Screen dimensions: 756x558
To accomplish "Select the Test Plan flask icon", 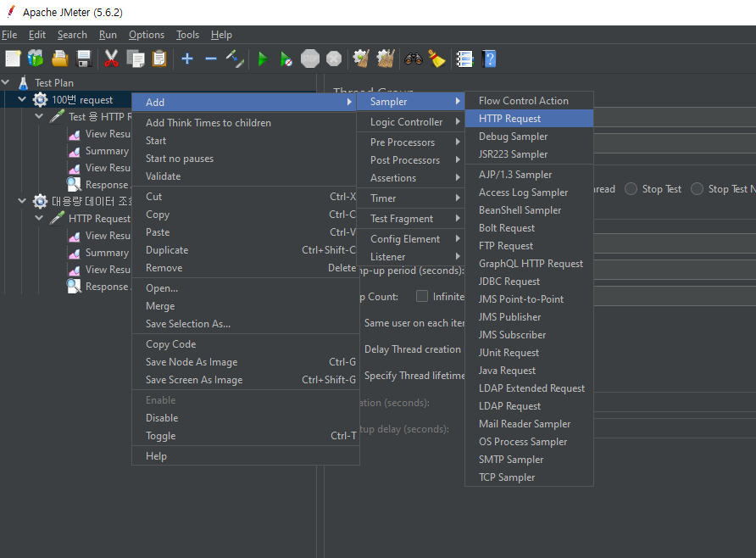I will click(23, 82).
